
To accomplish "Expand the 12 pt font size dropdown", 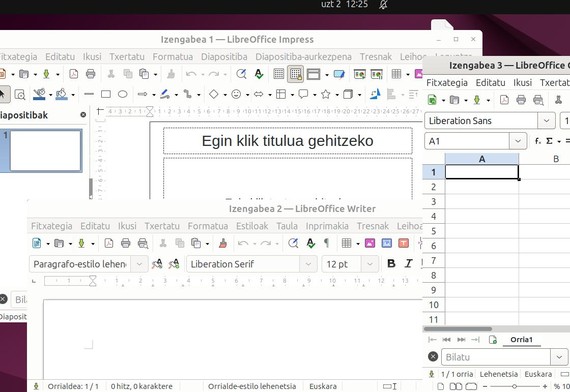I will click(x=370, y=264).
